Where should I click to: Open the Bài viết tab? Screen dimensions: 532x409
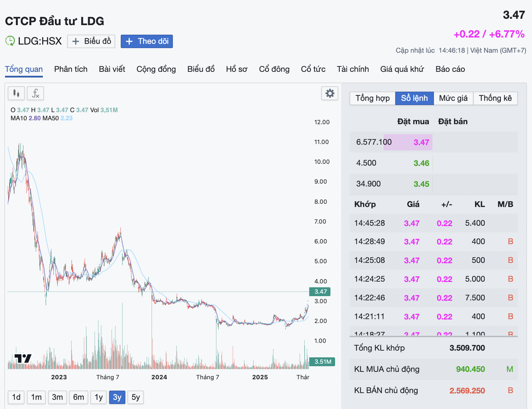click(112, 69)
